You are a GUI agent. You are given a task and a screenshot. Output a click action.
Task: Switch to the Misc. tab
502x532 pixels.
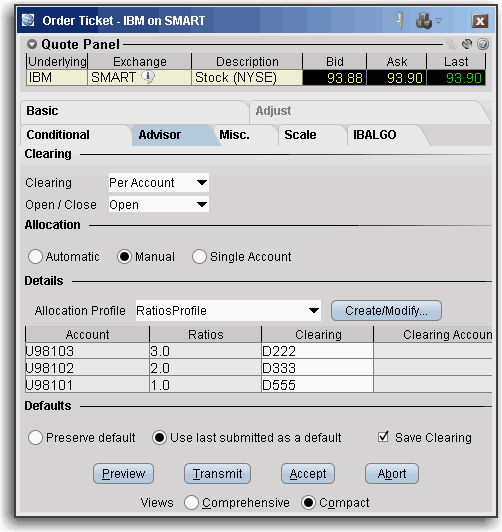tap(247, 135)
